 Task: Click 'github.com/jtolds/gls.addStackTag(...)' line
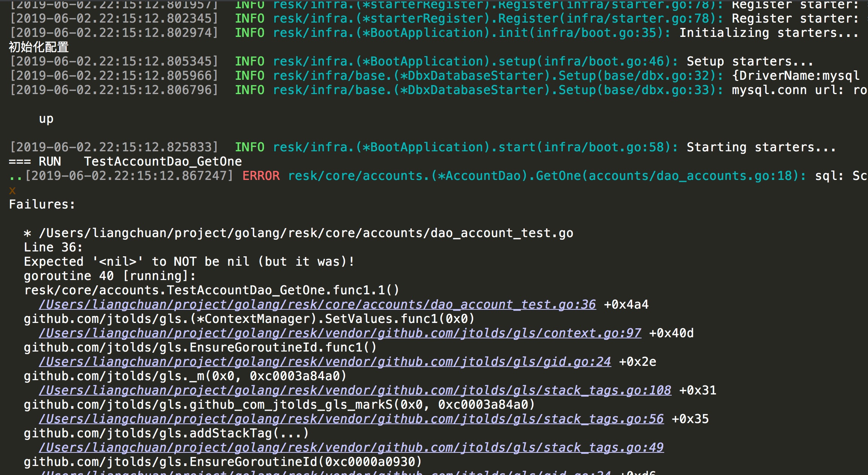coord(167,433)
